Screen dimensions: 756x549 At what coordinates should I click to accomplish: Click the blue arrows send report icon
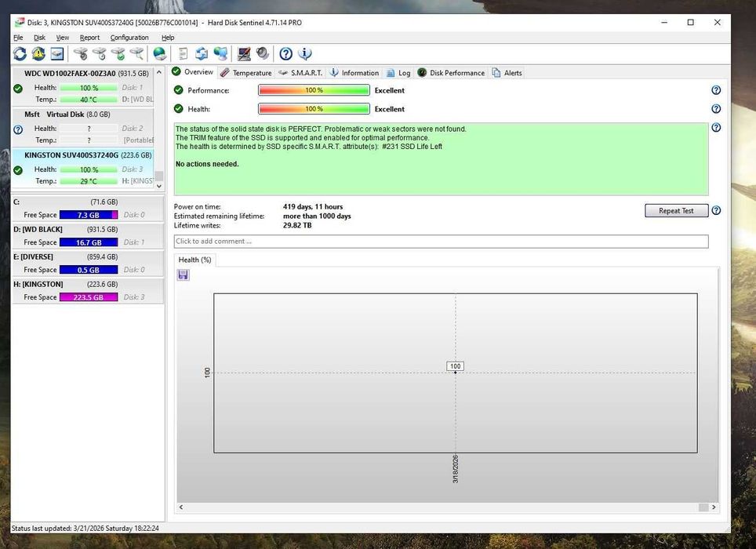[x=202, y=53]
